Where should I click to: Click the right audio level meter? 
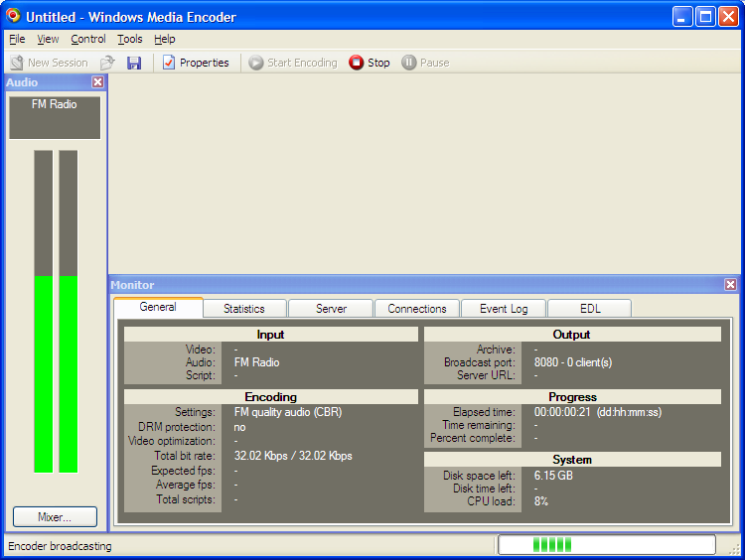coord(68,311)
